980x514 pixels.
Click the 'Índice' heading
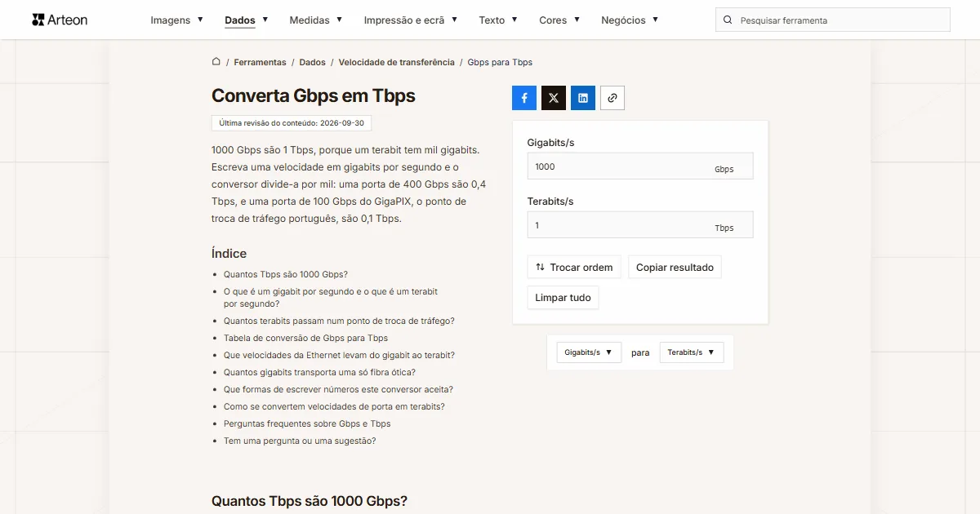point(229,253)
